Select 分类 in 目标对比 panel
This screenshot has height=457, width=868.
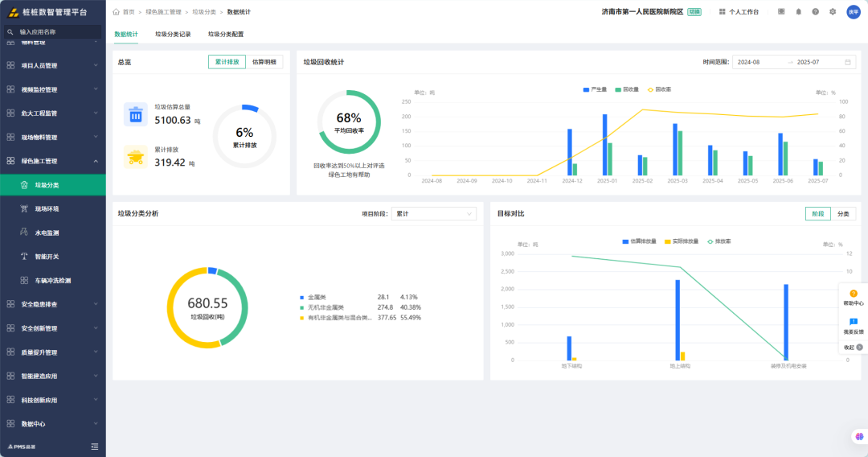pos(843,214)
